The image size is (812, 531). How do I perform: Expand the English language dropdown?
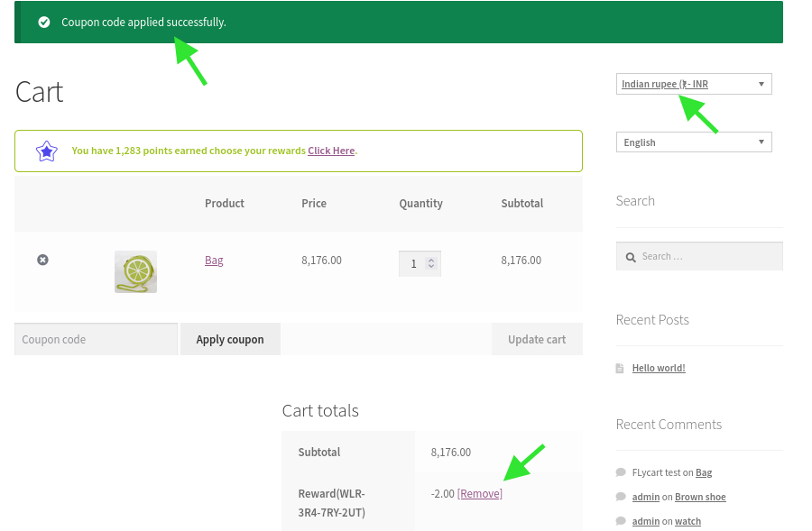(694, 142)
